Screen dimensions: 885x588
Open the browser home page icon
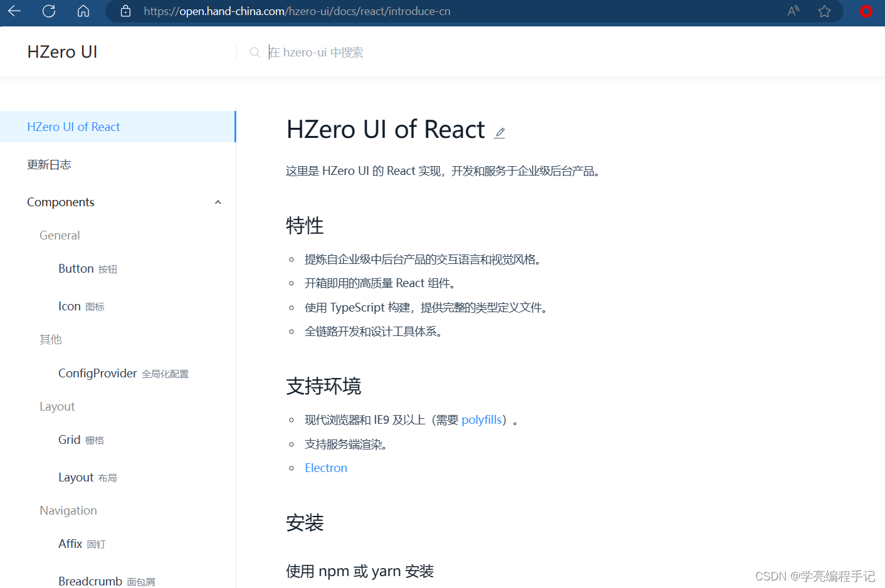click(x=83, y=11)
